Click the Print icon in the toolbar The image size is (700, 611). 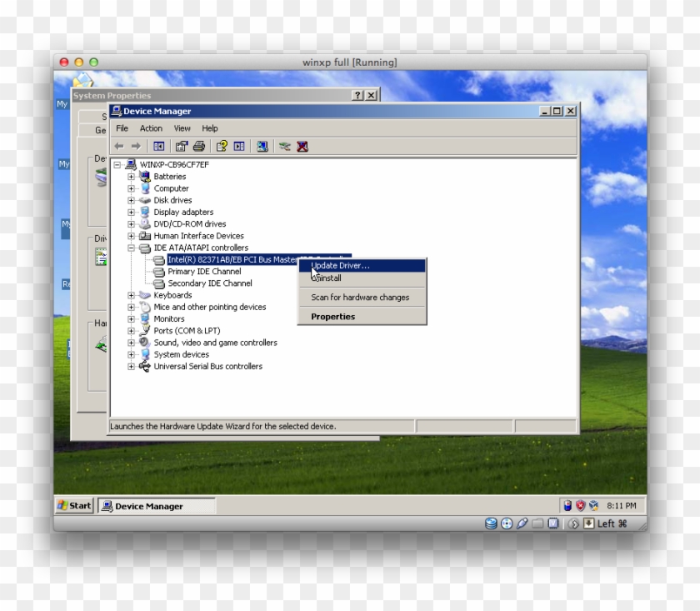[198, 146]
